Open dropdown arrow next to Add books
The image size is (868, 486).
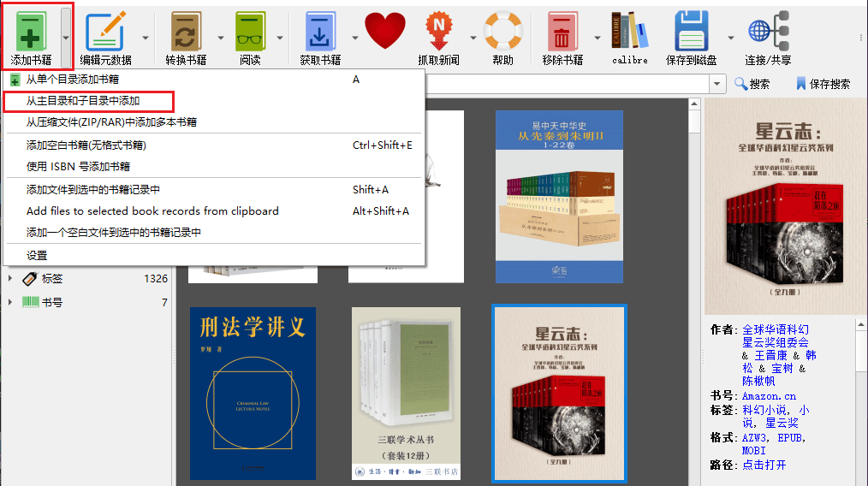[66, 38]
